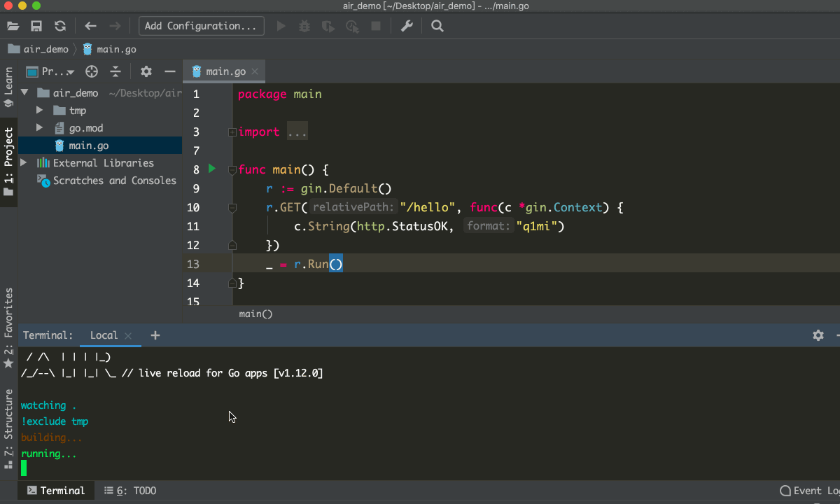Select main.go in the project tree
This screenshot has width=840, height=504.
click(x=88, y=146)
